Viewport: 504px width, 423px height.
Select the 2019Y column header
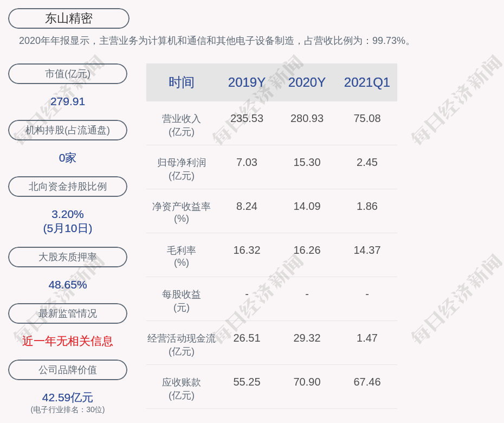pyautogui.click(x=247, y=82)
